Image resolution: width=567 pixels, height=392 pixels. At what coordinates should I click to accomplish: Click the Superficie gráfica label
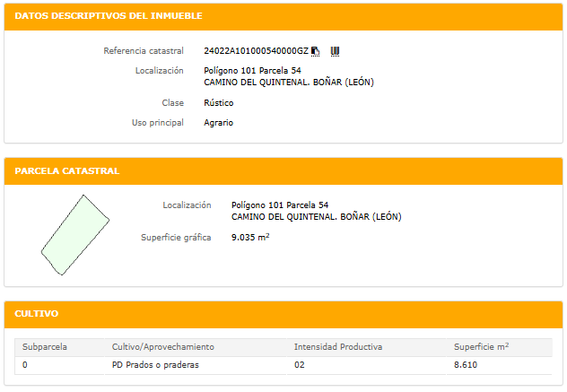tap(176, 238)
